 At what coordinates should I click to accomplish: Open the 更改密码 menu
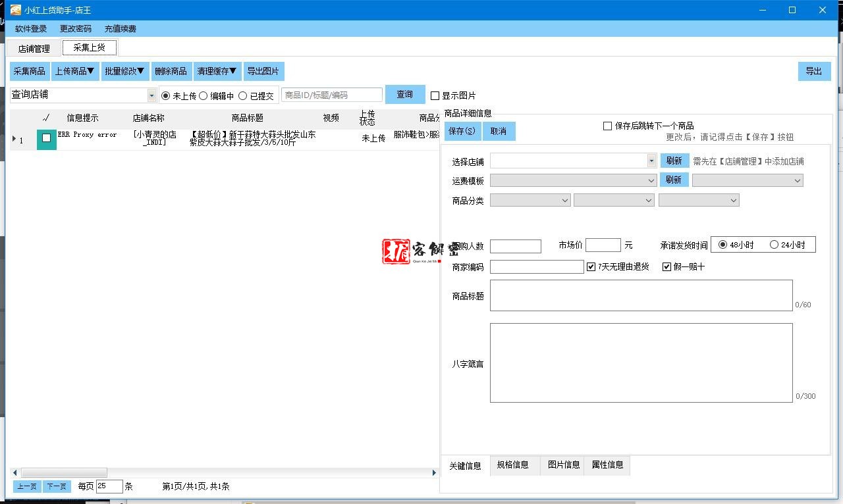(76, 29)
